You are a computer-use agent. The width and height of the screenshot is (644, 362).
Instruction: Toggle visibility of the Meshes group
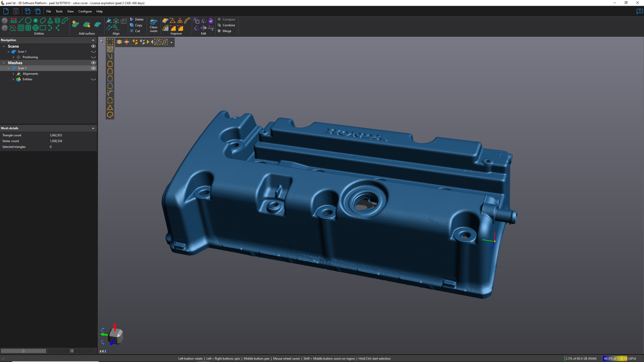click(x=93, y=63)
